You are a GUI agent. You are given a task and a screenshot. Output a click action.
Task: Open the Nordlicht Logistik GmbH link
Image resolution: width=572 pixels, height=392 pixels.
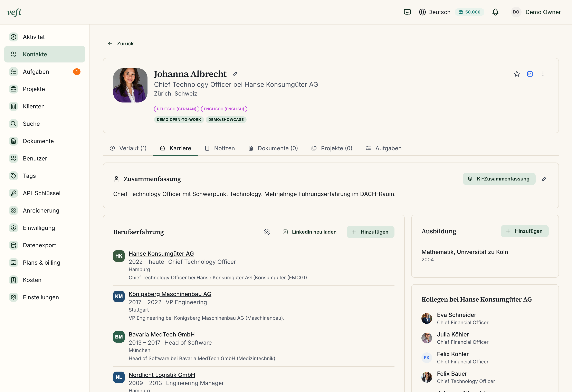point(162,375)
